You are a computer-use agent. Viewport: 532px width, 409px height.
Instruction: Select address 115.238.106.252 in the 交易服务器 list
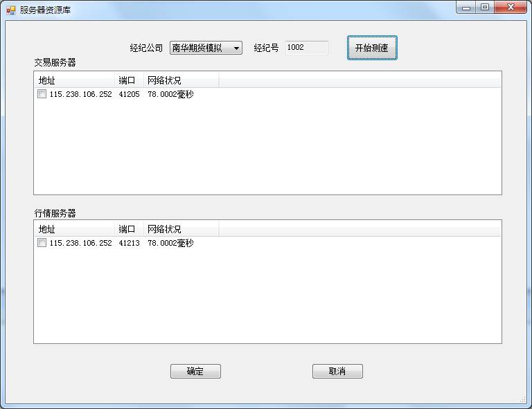click(x=81, y=94)
